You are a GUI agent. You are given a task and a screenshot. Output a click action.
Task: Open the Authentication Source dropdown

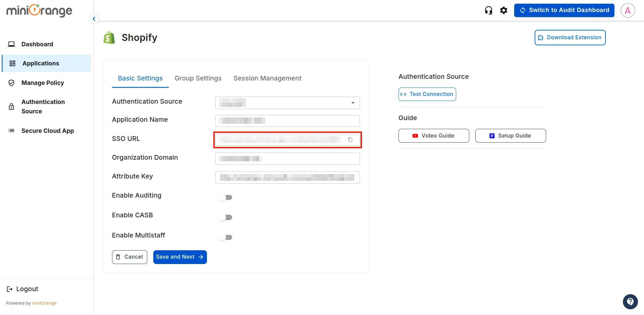pos(352,103)
